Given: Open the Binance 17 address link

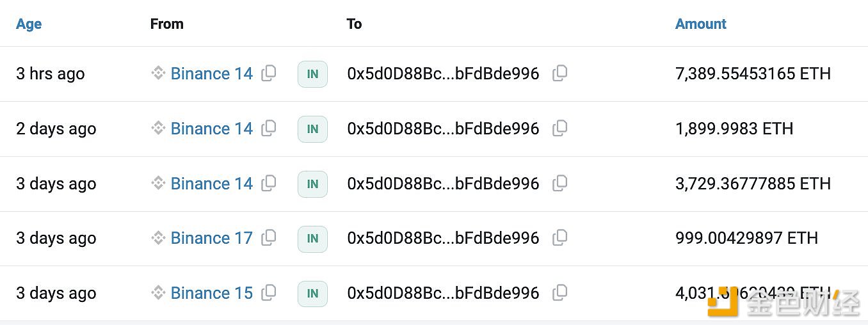Looking at the screenshot, I should (x=212, y=238).
